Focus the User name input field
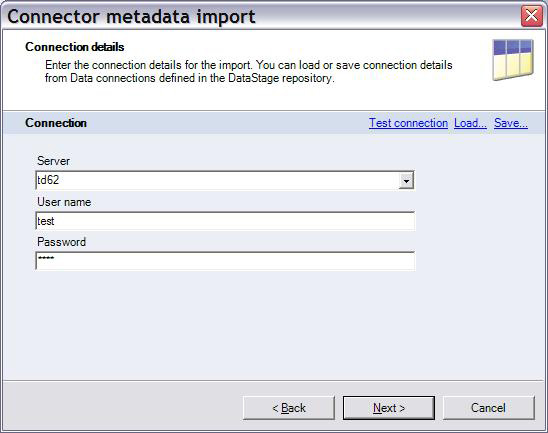The image size is (548, 433). point(225,221)
